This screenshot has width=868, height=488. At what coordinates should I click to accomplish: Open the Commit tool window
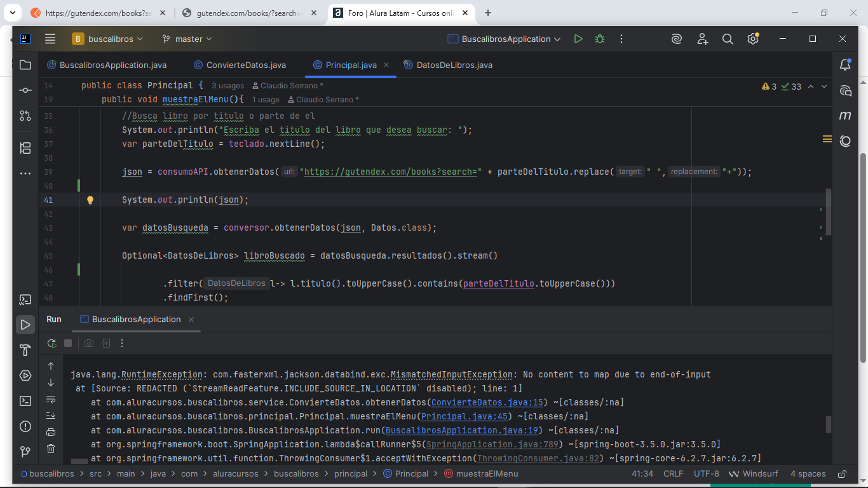tap(25, 90)
